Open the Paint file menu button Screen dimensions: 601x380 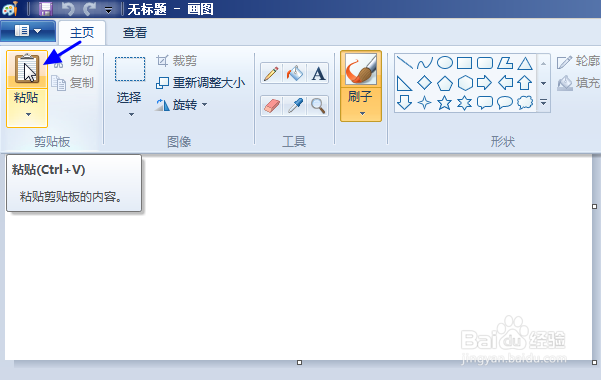(x=28, y=31)
